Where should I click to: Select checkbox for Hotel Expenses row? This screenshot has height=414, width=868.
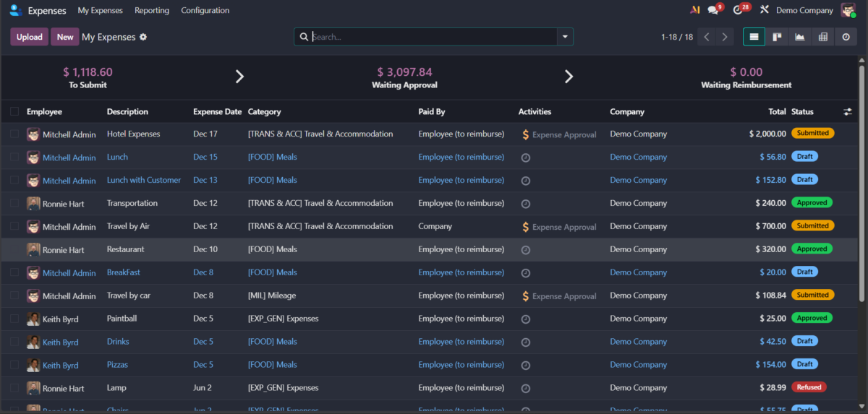[14, 134]
